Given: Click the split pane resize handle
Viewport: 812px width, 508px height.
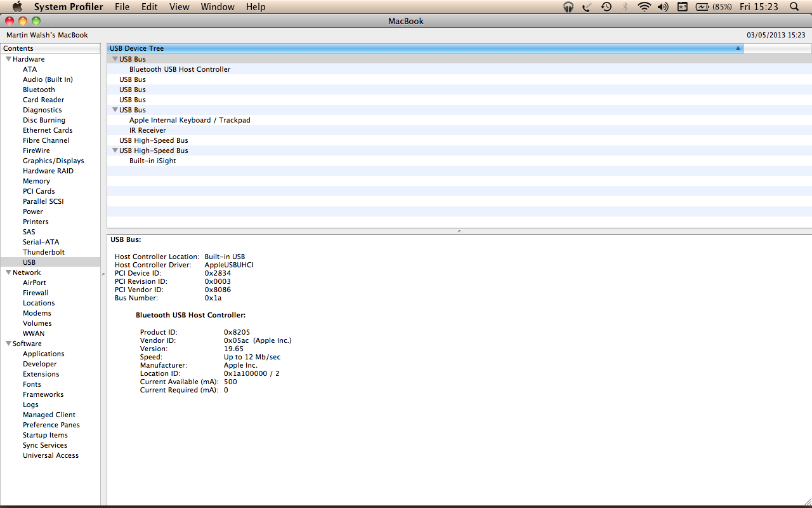Looking at the screenshot, I should click(x=459, y=231).
